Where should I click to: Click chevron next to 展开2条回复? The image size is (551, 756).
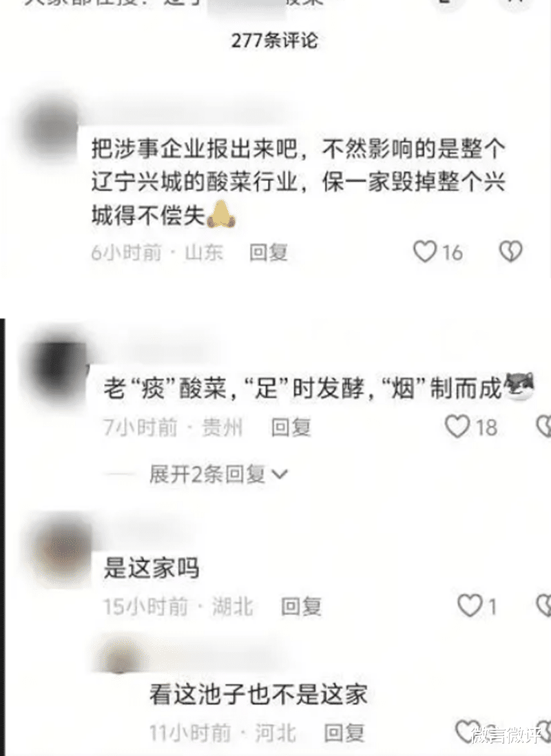280,475
